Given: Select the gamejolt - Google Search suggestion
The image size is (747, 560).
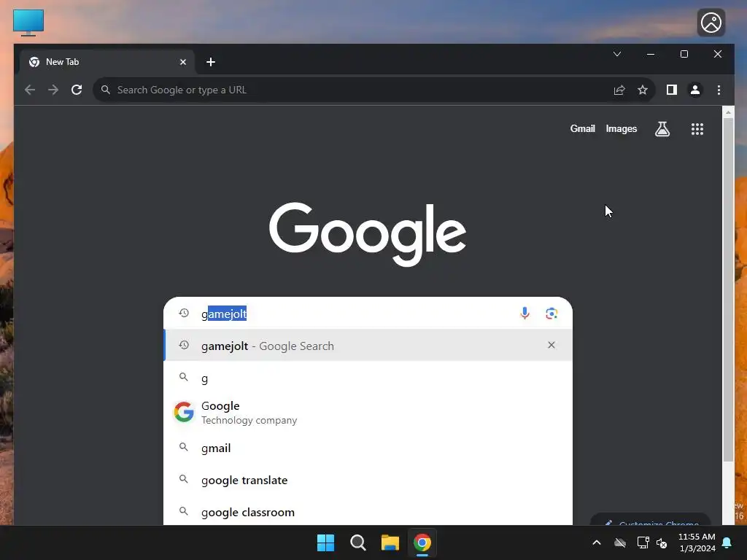Looking at the screenshot, I should 368,345.
